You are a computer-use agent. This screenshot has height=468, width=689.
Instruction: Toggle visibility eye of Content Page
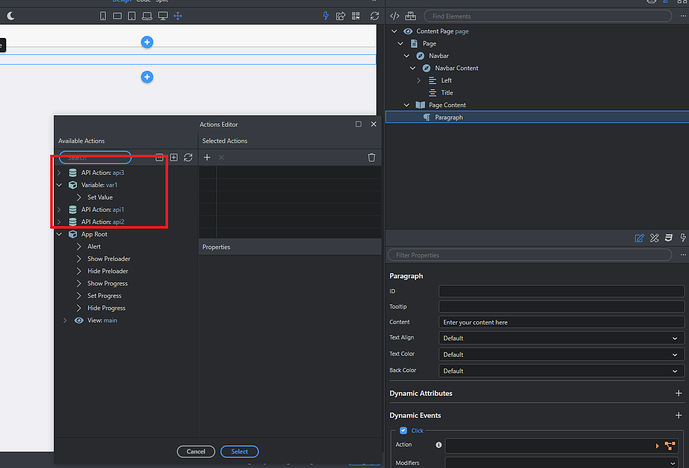(408, 31)
